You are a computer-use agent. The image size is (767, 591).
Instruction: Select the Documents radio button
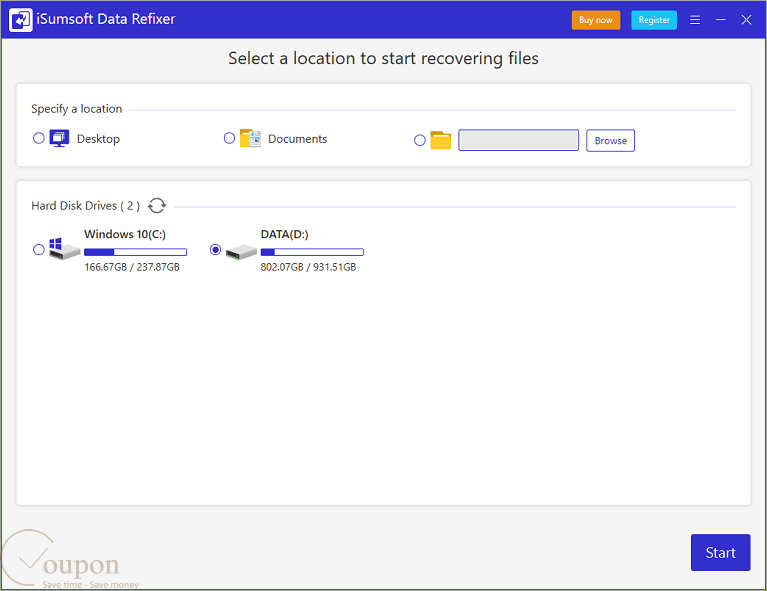coord(229,138)
